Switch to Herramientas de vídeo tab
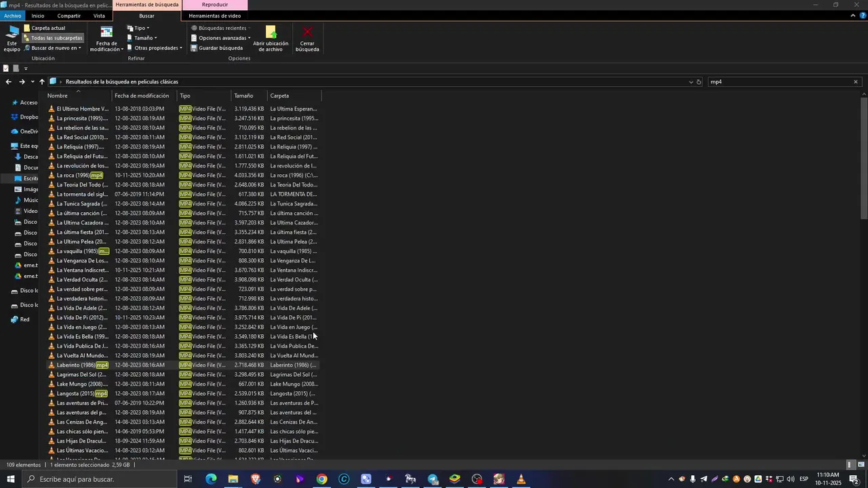This screenshot has height=488, width=868. point(214,16)
